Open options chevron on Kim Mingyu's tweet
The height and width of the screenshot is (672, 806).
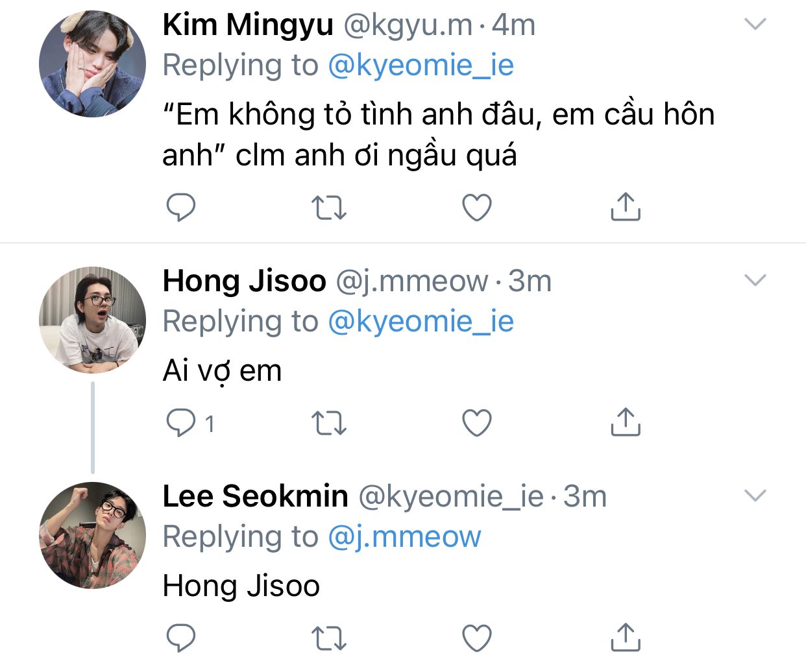coord(755,25)
